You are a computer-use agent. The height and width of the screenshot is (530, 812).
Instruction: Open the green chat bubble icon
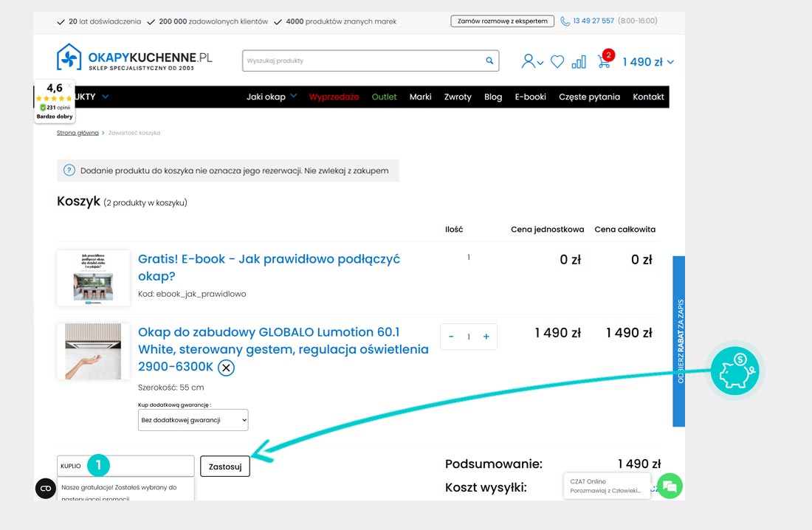670,486
